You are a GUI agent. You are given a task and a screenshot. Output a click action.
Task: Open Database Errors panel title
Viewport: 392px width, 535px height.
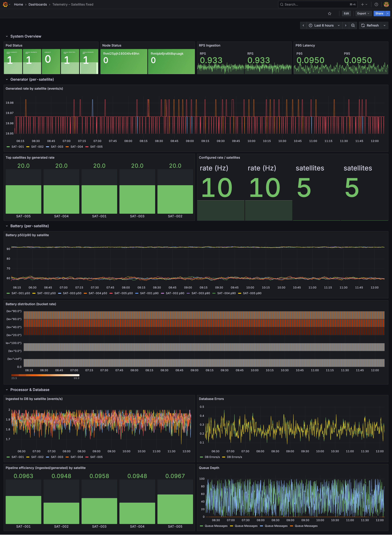[x=211, y=399]
